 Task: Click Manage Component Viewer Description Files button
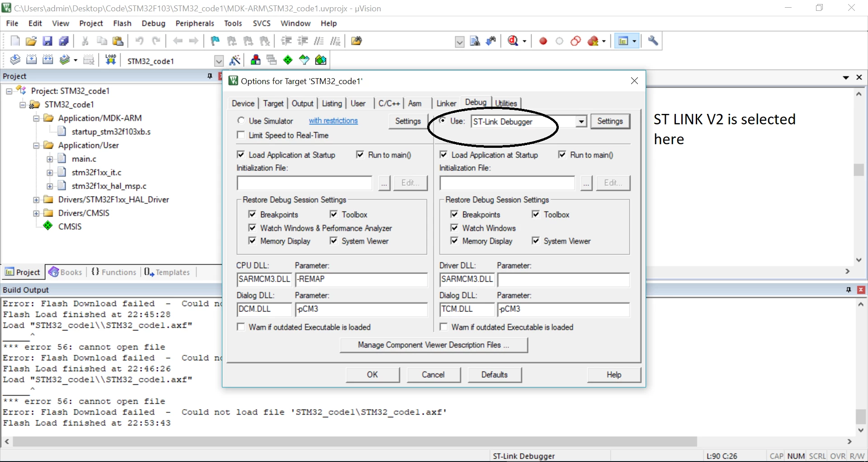coord(434,345)
